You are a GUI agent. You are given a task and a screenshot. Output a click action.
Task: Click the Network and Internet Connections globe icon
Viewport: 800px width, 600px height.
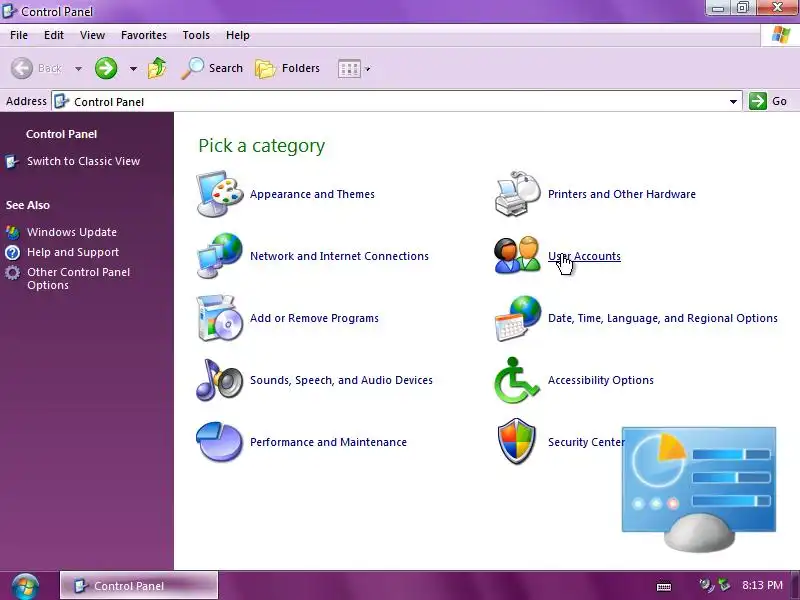(219, 256)
